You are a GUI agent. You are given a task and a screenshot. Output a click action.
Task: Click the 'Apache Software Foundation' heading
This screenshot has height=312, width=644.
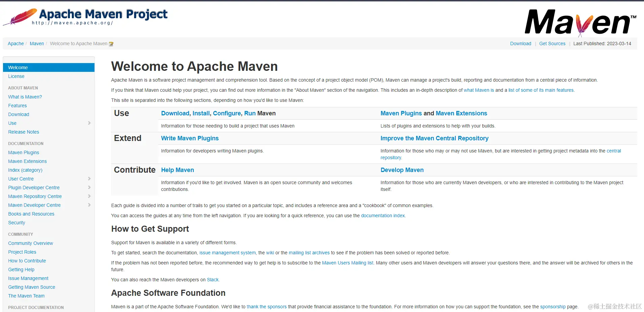[x=168, y=293]
